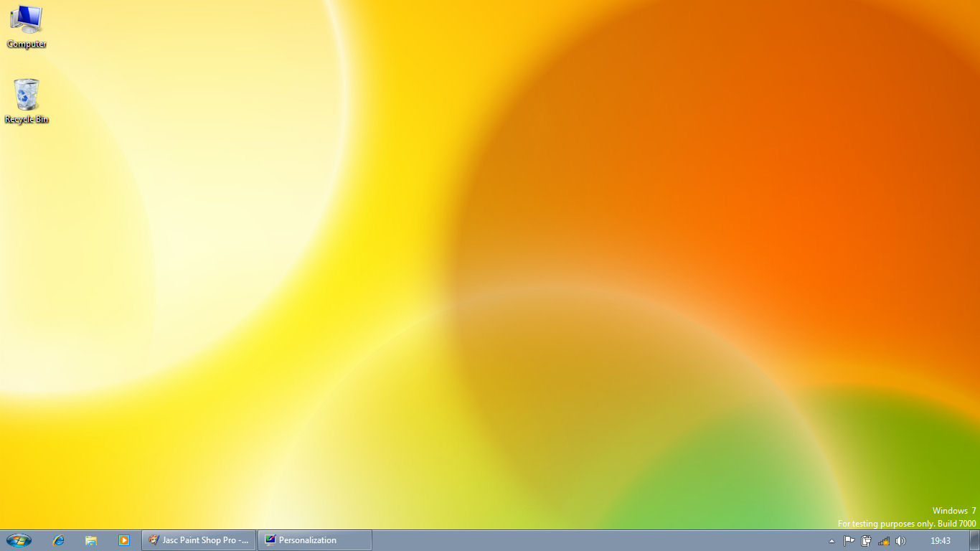Open Windows Explorer pinned folder icon
Screen dimensions: 980x551
(x=91, y=540)
